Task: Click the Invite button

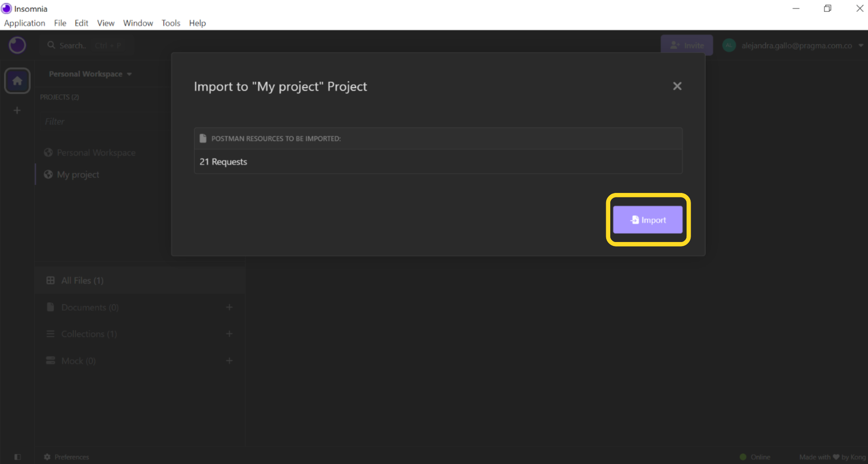Action: pyautogui.click(x=687, y=45)
